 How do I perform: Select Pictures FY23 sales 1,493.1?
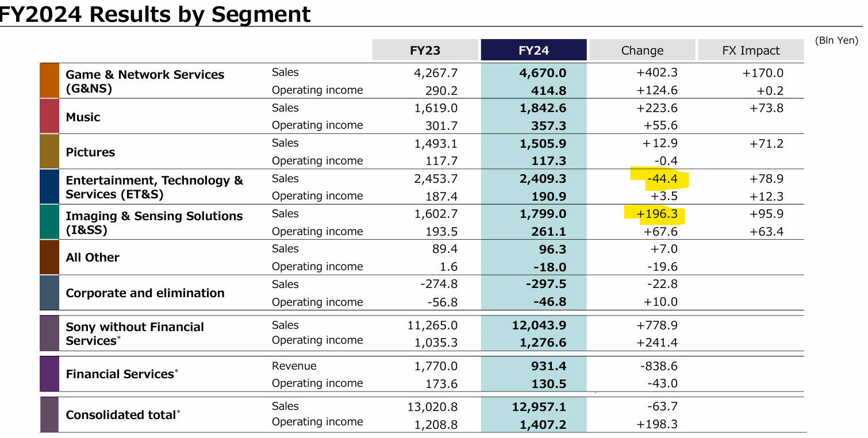coord(436,144)
